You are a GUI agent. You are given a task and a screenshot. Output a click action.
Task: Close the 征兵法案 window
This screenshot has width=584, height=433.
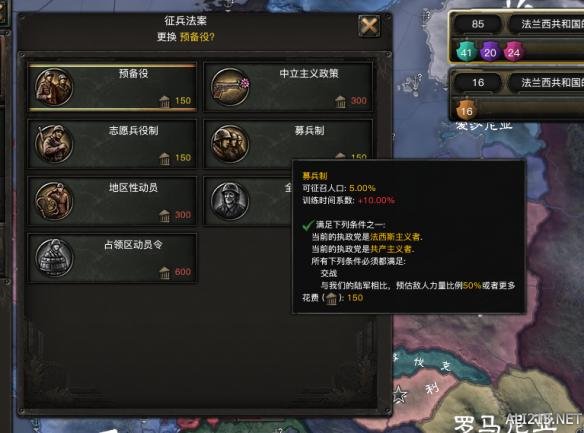tap(369, 26)
